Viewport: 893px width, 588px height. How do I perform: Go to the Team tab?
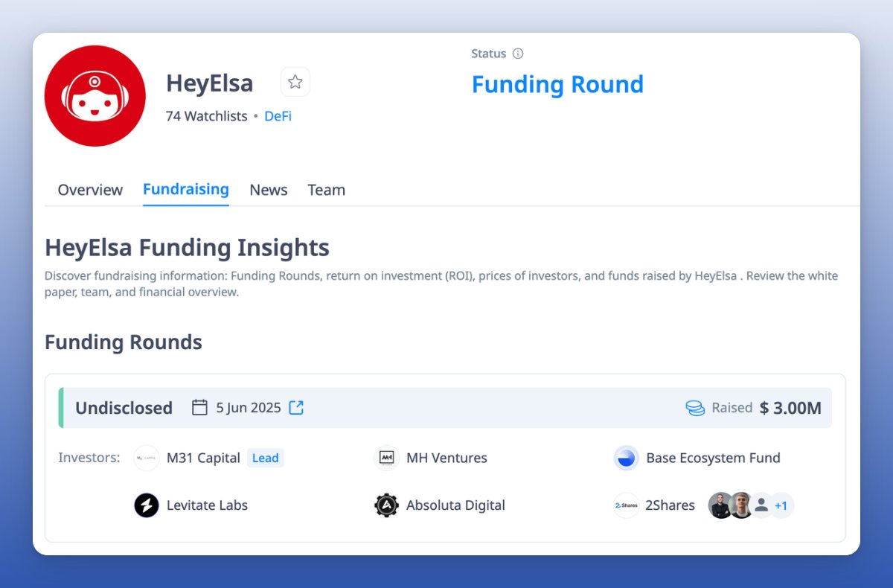(x=327, y=190)
